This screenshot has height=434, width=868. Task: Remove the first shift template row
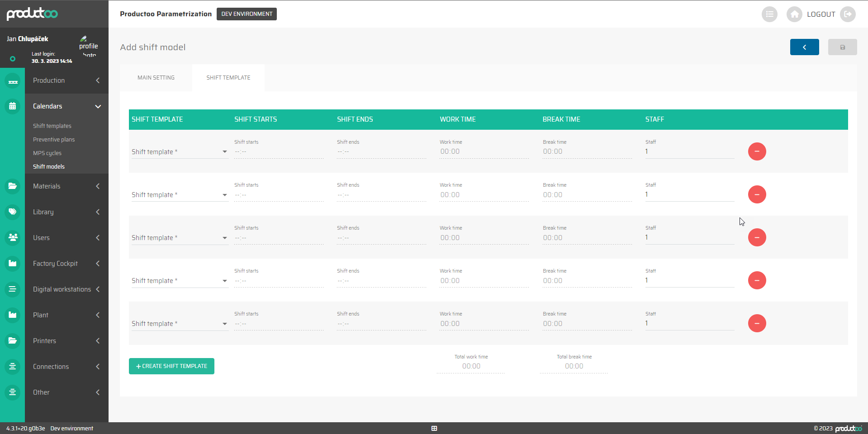click(x=757, y=151)
